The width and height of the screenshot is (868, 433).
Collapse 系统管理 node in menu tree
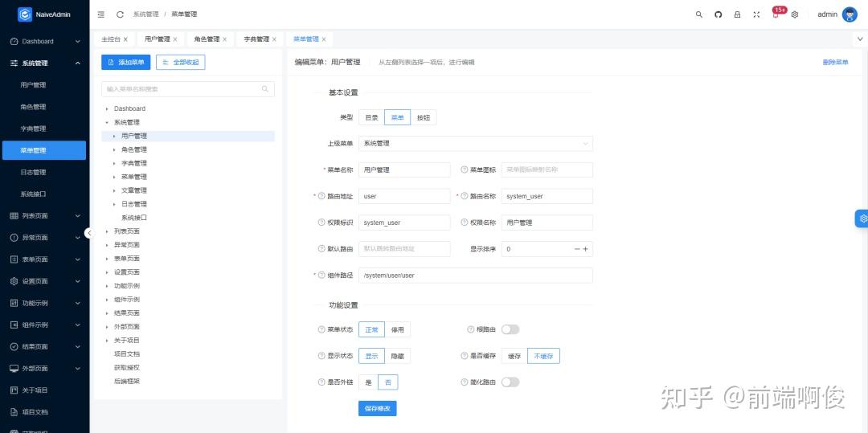point(108,122)
